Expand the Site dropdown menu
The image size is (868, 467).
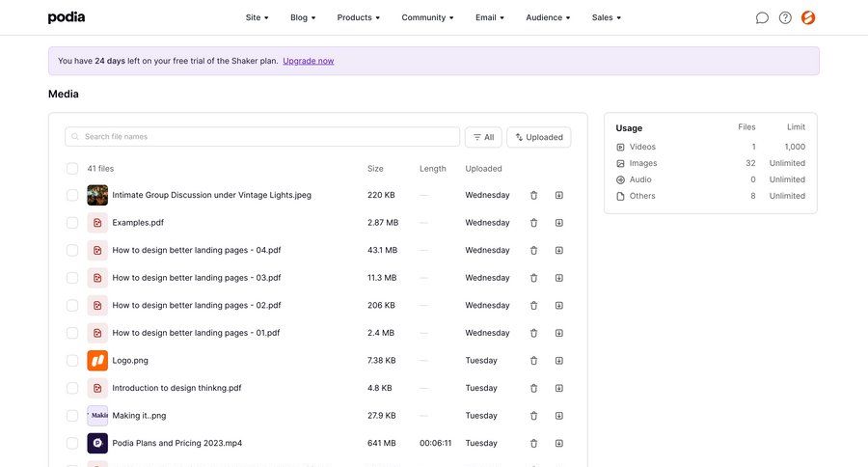click(257, 17)
